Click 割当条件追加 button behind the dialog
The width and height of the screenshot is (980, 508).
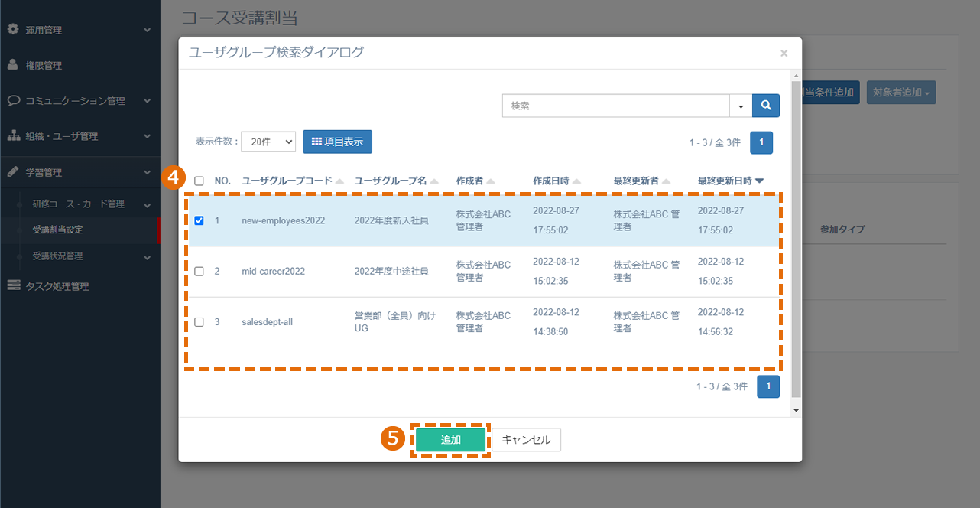831,93
